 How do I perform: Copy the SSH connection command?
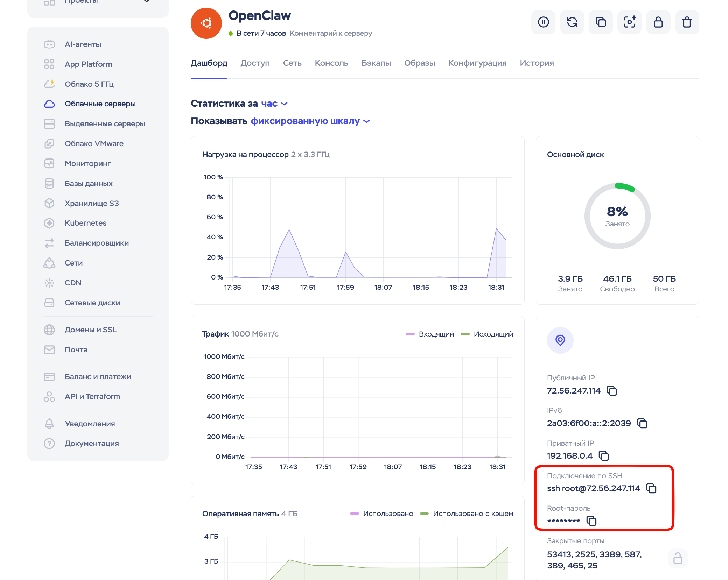pos(651,488)
